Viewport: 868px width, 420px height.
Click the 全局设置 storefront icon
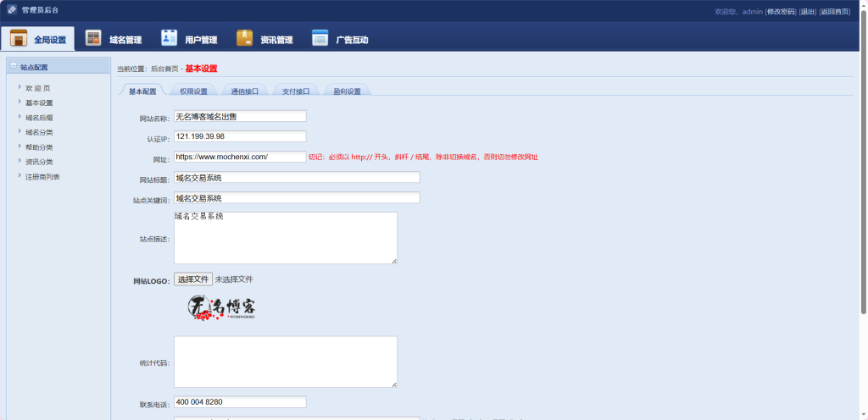point(19,39)
